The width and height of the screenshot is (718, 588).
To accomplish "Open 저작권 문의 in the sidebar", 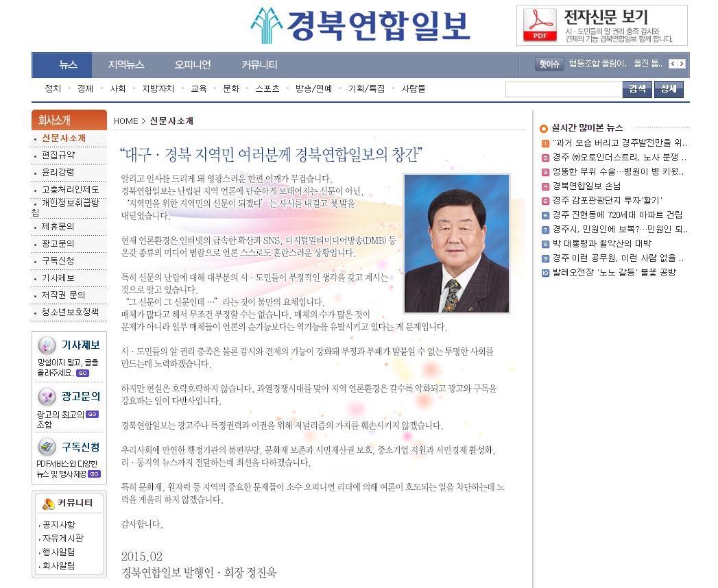I will point(64,295).
